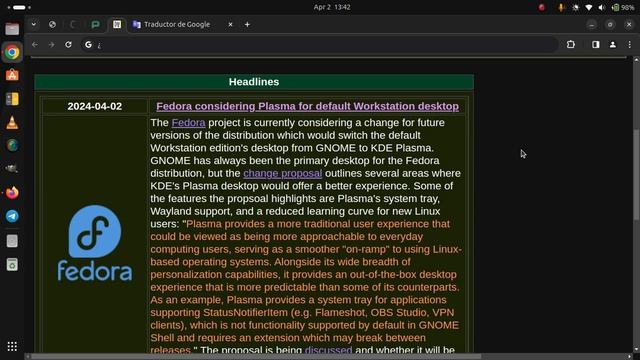Viewport: 640px width, 360px height.
Task: Click the vertical scrollbar thumb
Action: 636,176
